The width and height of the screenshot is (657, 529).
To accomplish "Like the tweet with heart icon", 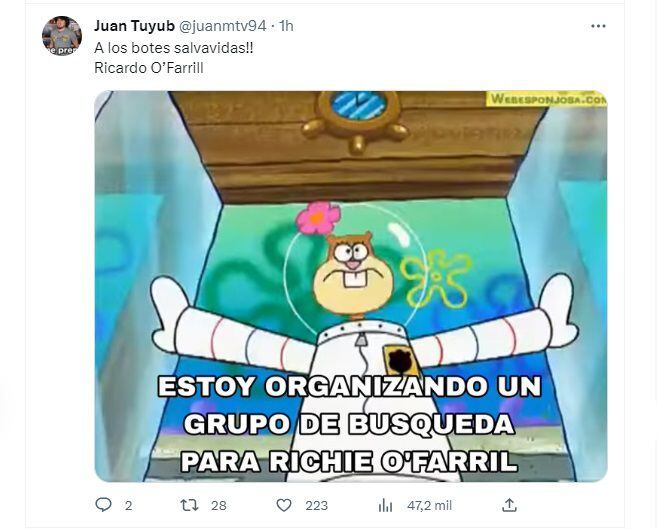I will [284, 505].
